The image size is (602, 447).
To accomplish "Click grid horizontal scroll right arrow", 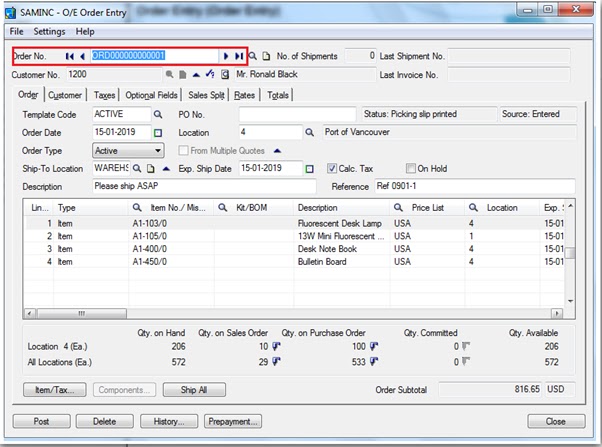I will click(557, 314).
